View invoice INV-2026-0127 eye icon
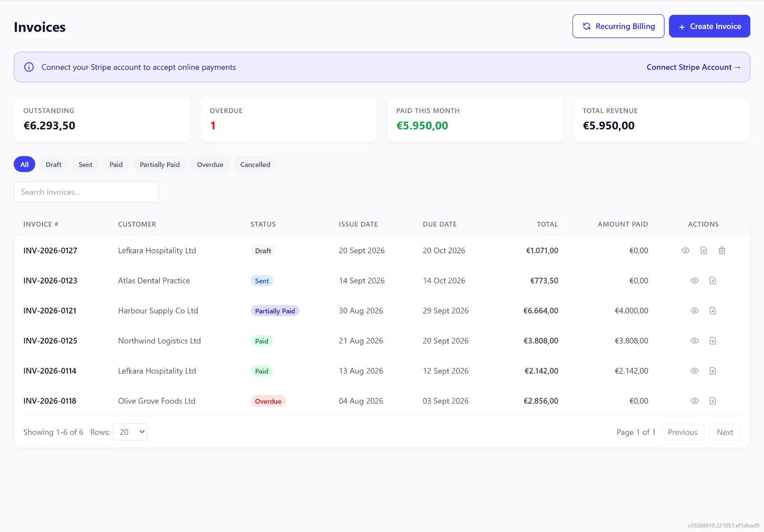 click(x=685, y=250)
